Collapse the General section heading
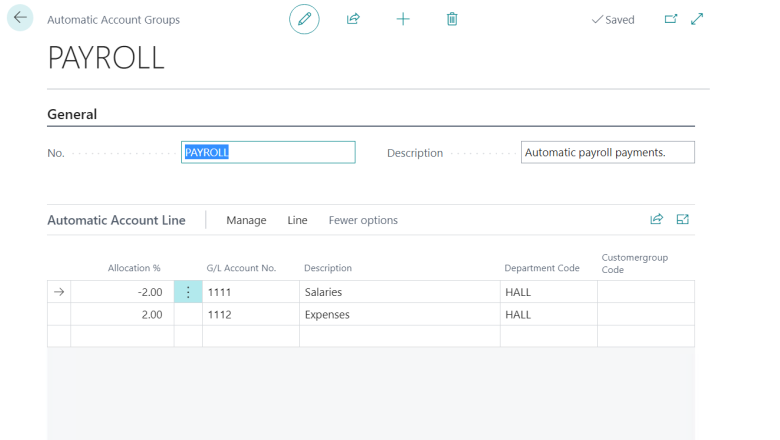Screen dimensions: 780x440 click(x=72, y=114)
